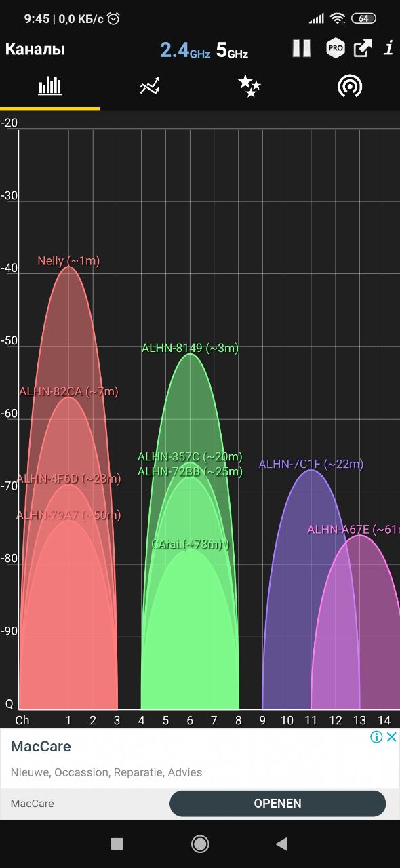Tap the cellular signal status icon
This screenshot has width=400, height=868.
[x=317, y=18]
